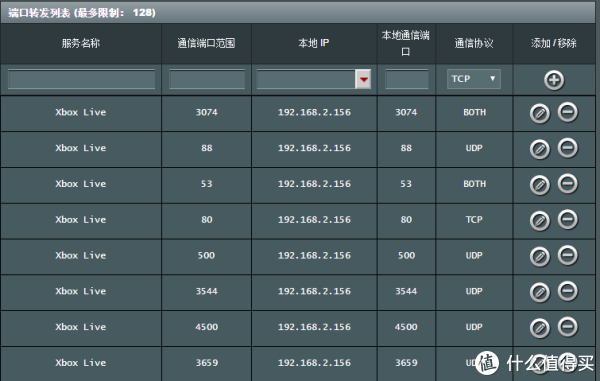
Task: Select UDP protocol in 3544 row
Action: [474, 291]
